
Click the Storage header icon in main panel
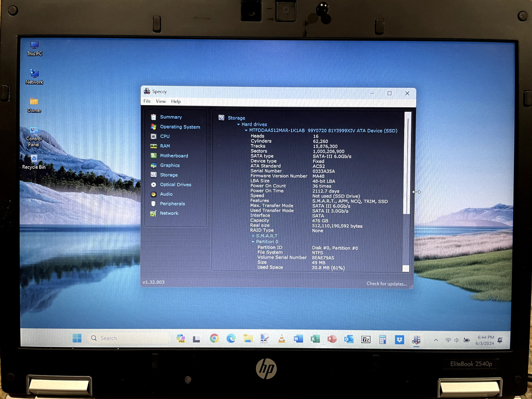[221, 118]
